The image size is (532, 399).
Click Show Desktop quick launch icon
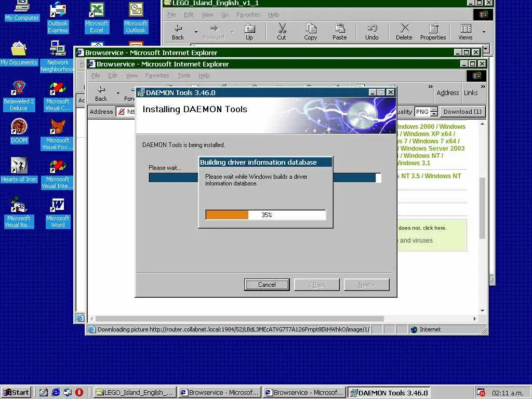click(44, 393)
